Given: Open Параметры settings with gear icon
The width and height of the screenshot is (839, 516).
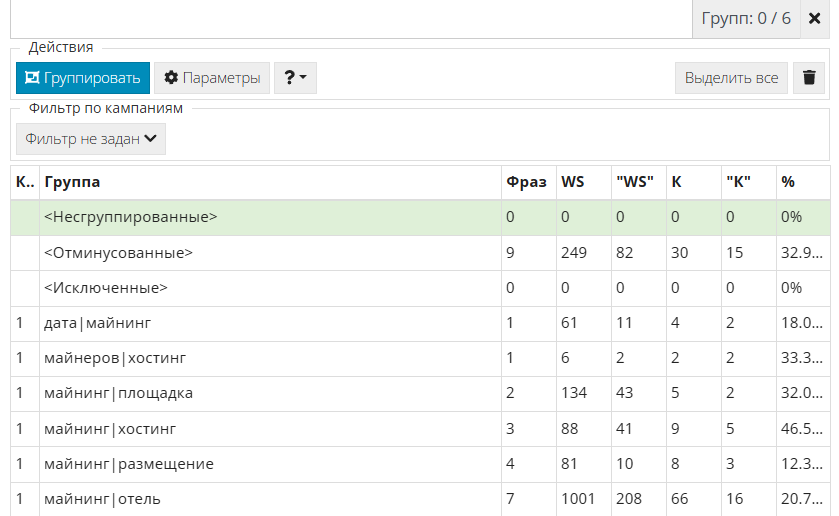Looking at the screenshot, I should pyautogui.click(x=212, y=78).
